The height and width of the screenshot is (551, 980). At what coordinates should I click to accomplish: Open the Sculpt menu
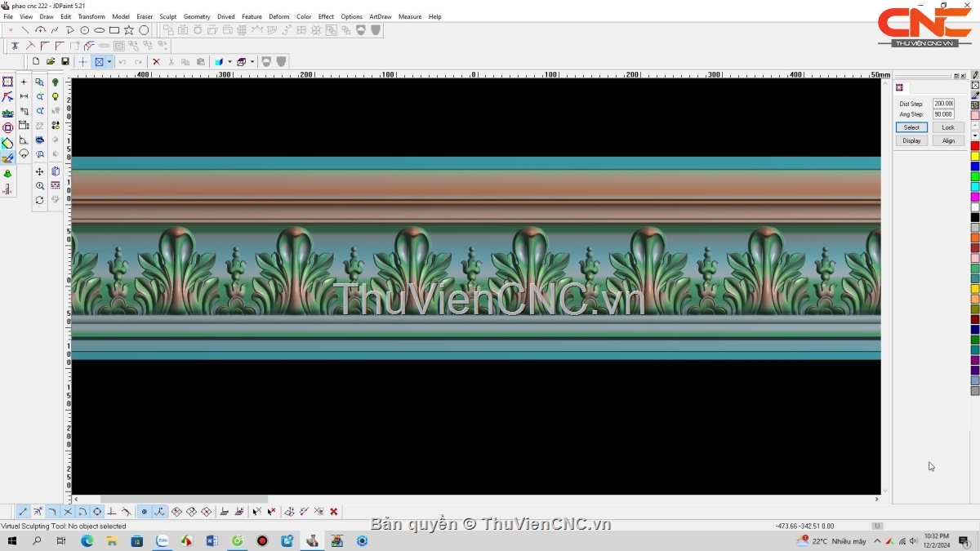click(x=168, y=16)
